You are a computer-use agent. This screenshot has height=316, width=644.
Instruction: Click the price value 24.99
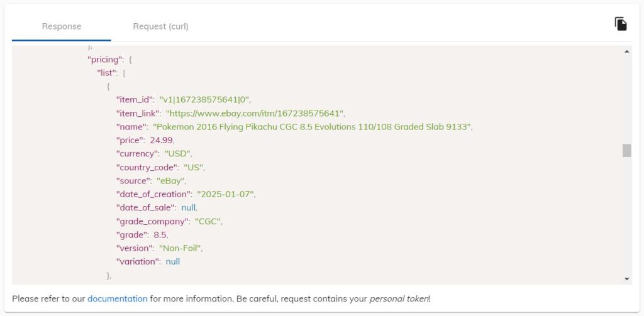click(162, 140)
